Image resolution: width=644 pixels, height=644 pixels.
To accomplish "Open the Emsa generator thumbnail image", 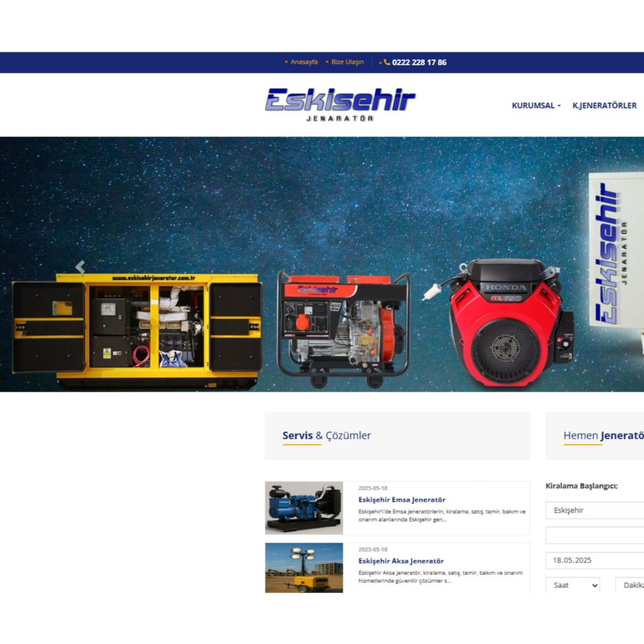I will [304, 508].
